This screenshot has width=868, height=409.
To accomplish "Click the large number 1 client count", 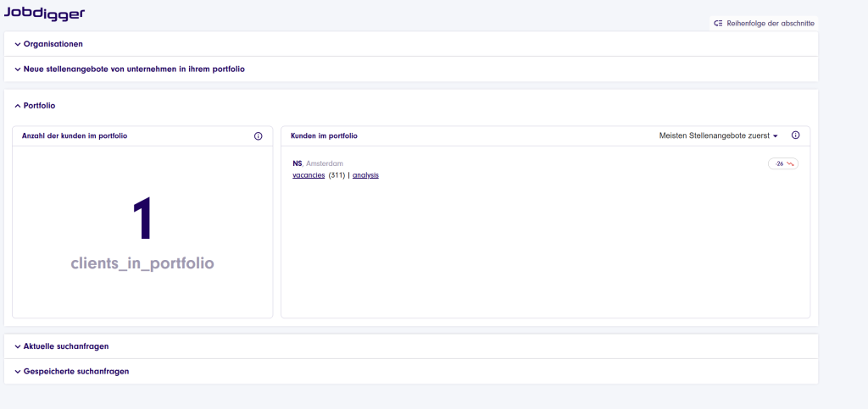I will [x=142, y=218].
